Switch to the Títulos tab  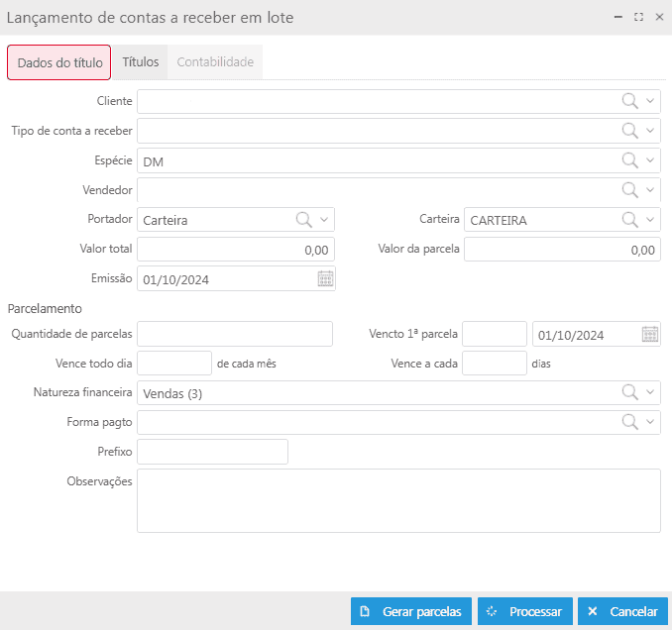[140, 62]
